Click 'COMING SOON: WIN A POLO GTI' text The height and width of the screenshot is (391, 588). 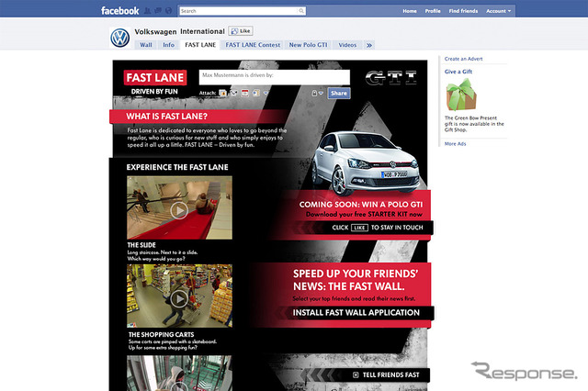click(361, 205)
